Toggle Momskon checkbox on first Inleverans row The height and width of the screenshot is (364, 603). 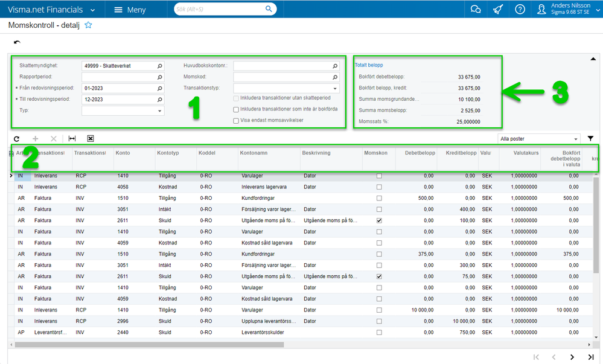tap(379, 176)
